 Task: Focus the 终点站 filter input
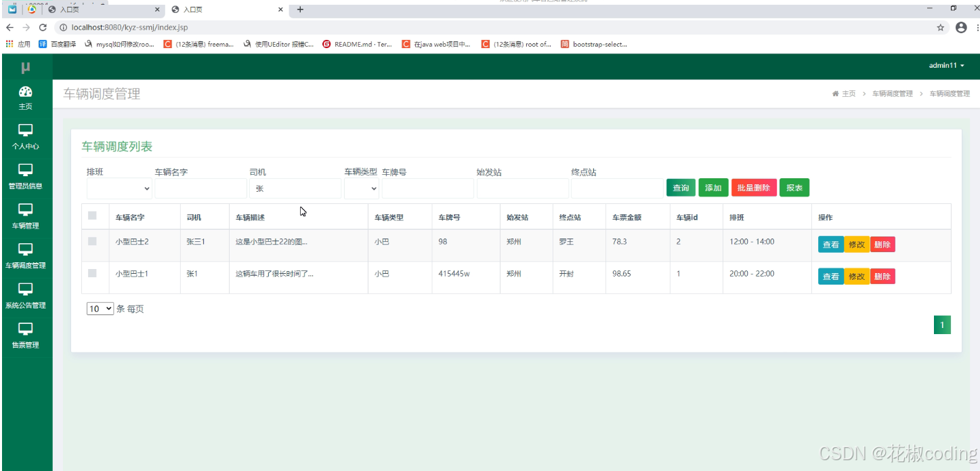[617, 188]
